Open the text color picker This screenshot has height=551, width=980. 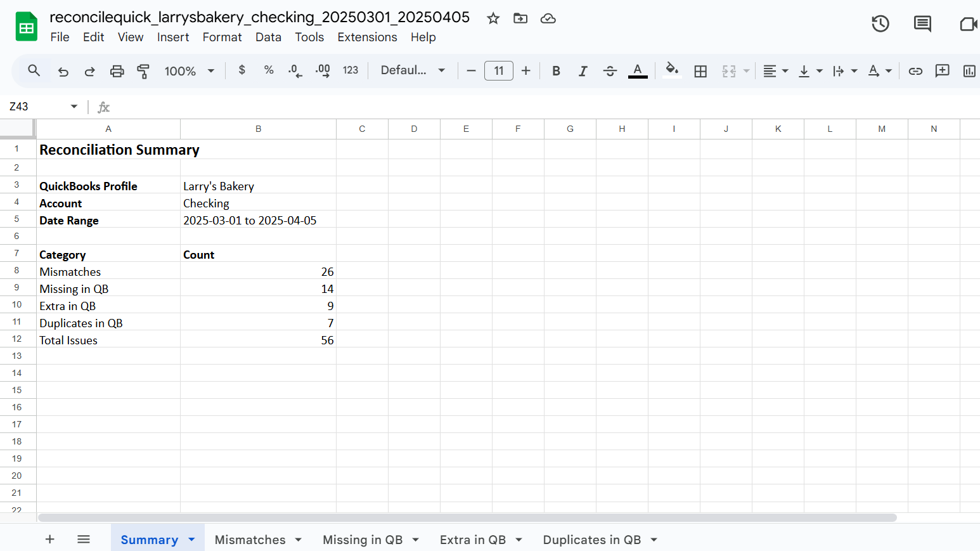[638, 71]
